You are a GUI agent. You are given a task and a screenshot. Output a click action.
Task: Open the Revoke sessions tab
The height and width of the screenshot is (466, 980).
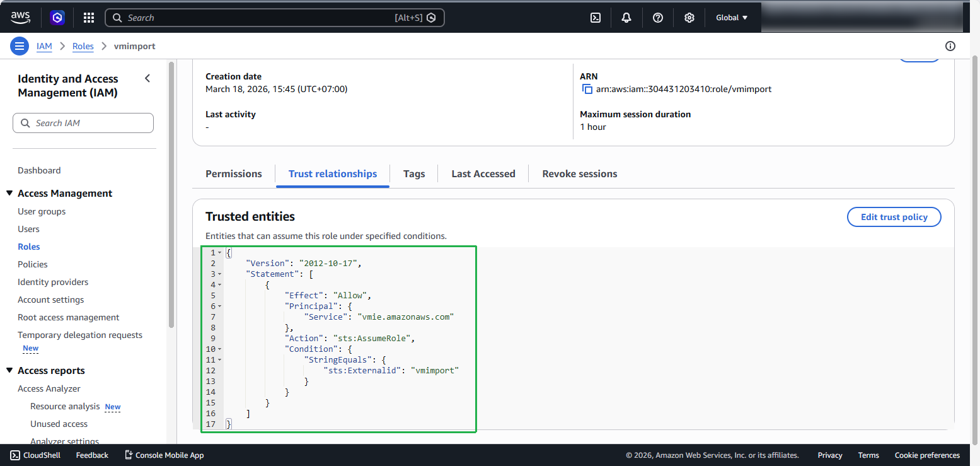coord(580,174)
